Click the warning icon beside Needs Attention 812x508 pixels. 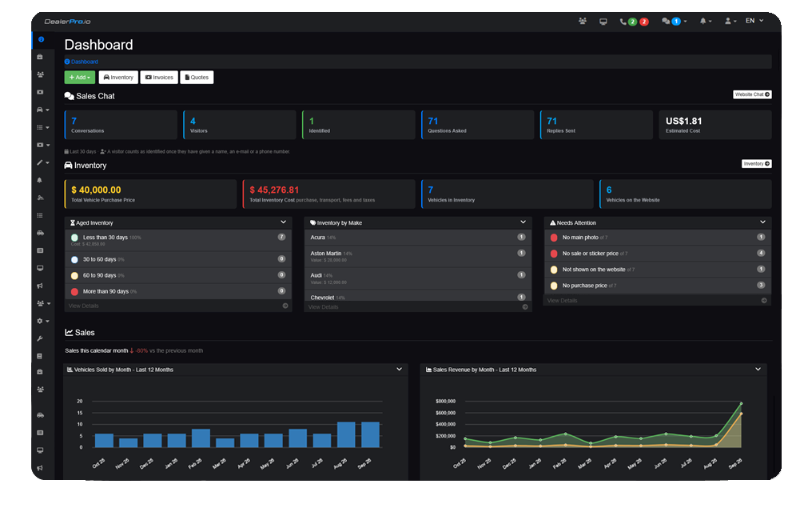click(552, 223)
